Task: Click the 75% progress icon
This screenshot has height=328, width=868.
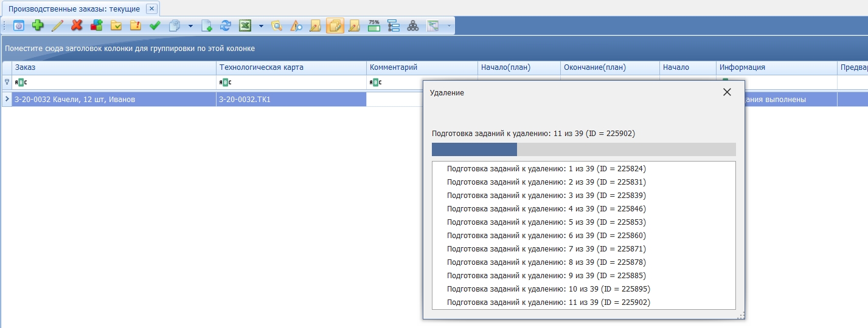Action: pos(374,26)
